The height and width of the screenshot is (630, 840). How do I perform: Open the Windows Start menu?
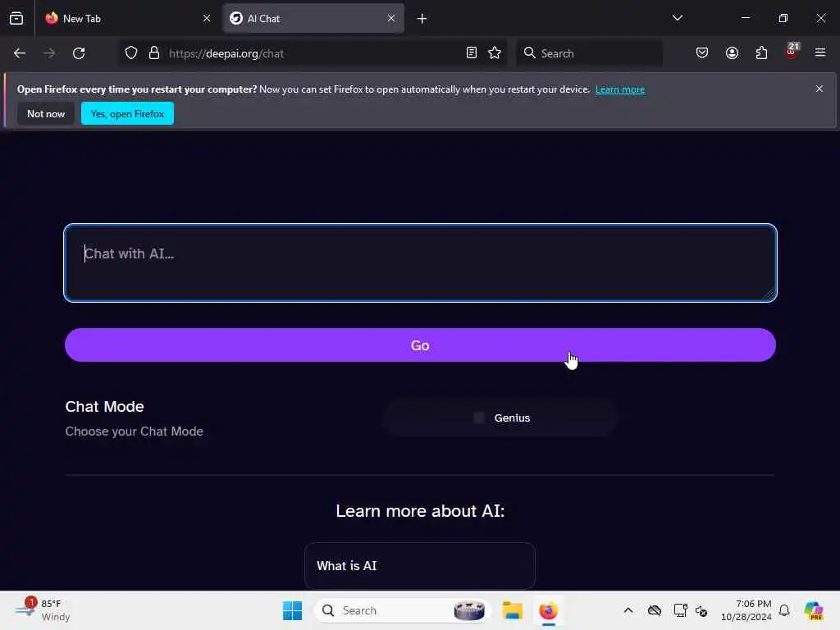click(293, 610)
